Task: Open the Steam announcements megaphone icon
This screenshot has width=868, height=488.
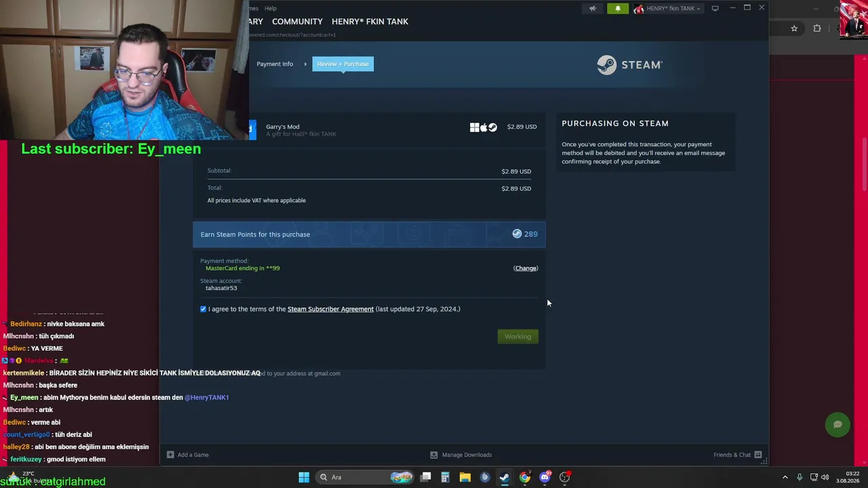Action: (593, 8)
